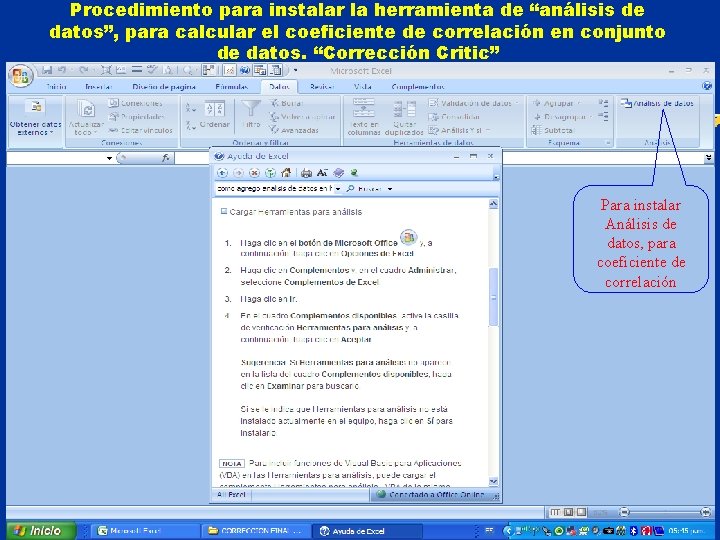Screen dimensions: 720x540
Task: Click Volver a aplicar filter option
Action: click(302, 117)
